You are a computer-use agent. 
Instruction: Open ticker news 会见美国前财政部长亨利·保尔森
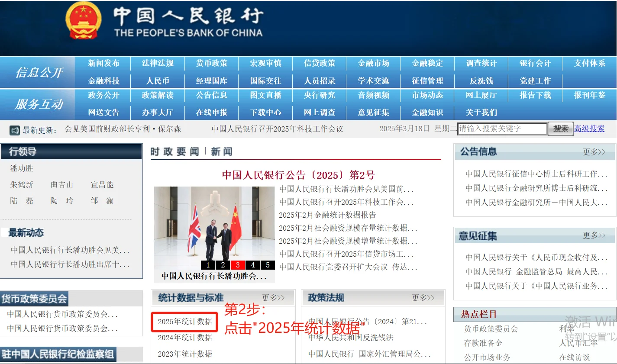(123, 129)
